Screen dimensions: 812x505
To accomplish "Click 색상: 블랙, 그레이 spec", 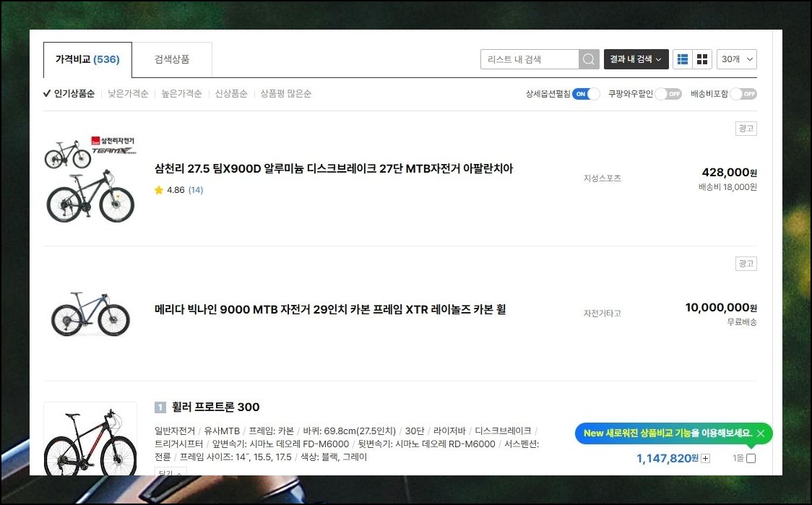I will coord(334,457).
